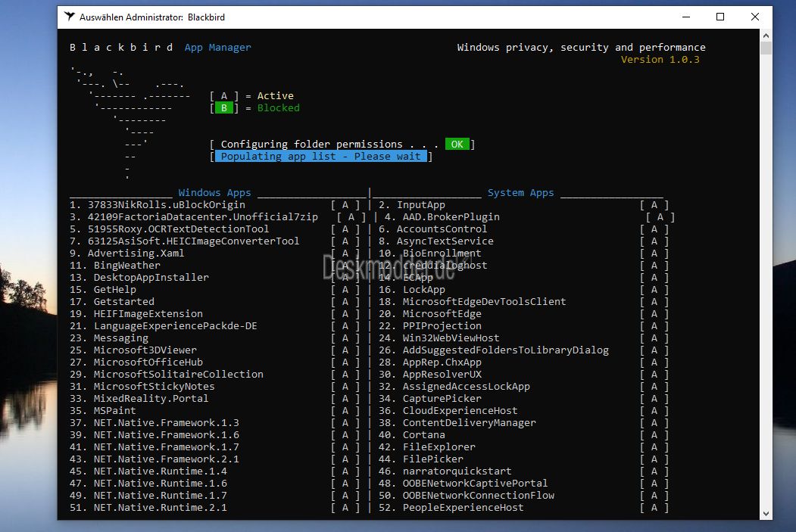
Task: Click the scrollbar down arrow
Action: pyautogui.click(x=766, y=514)
